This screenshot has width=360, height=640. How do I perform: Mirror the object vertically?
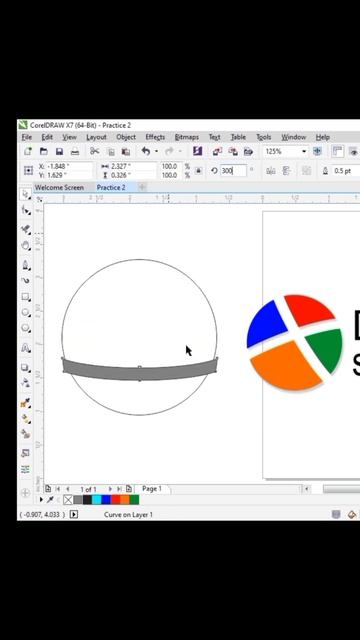point(287,171)
